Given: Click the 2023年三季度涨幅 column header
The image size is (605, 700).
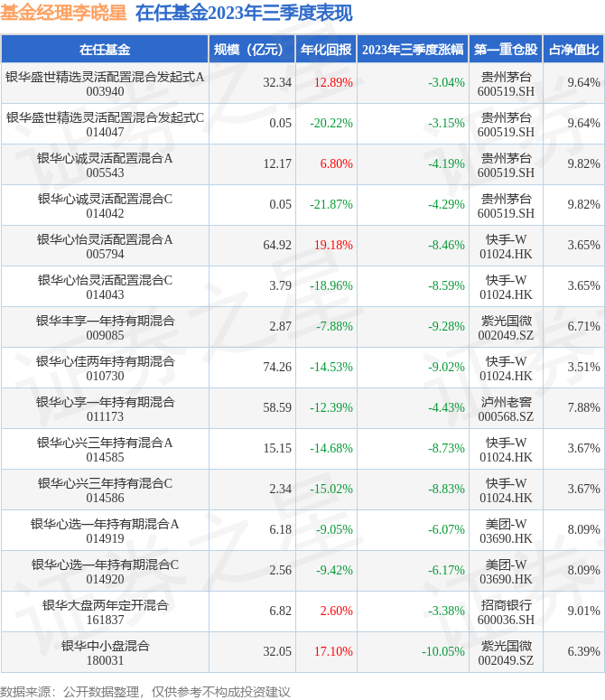Looking at the screenshot, I should point(413,49).
